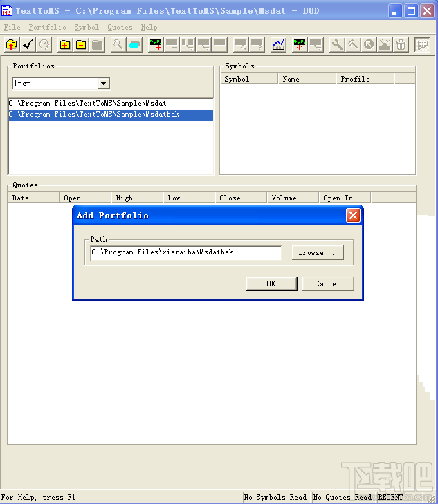The image size is (438, 504).
Task: Click the chart line graph toolbar icon
Action: pyautogui.click(x=278, y=45)
